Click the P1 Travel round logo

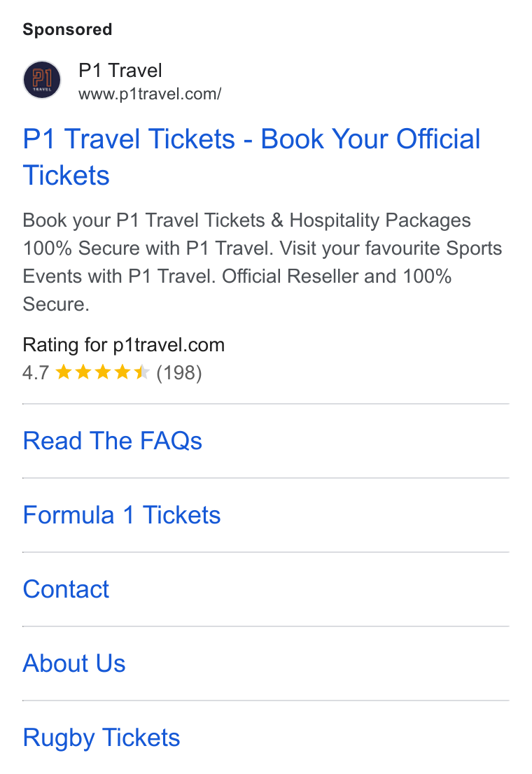(x=42, y=80)
